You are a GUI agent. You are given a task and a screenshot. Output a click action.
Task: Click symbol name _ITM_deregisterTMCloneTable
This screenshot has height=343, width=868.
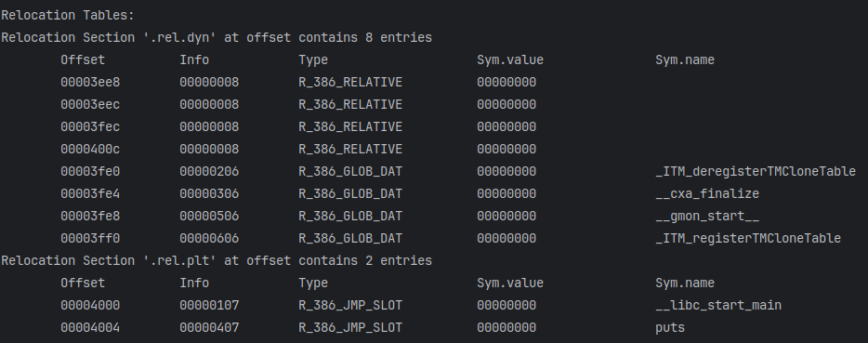[x=756, y=172]
